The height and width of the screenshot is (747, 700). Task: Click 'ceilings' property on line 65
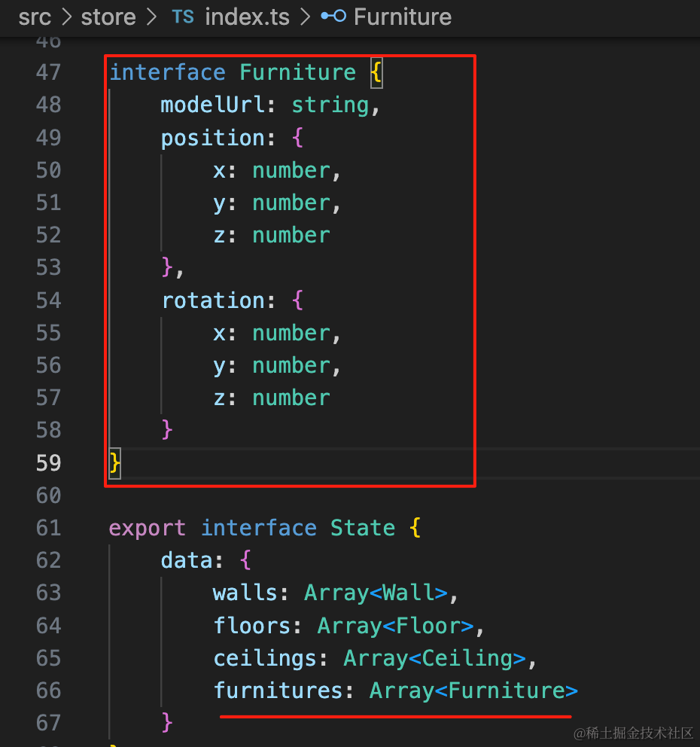pyautogui.click(x=264, y=658)
